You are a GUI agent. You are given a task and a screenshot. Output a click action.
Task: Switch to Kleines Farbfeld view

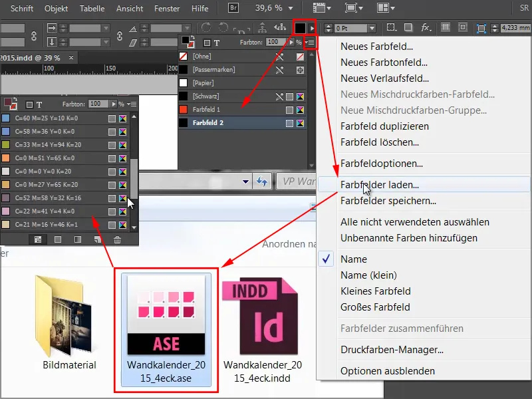click(376, 291)
